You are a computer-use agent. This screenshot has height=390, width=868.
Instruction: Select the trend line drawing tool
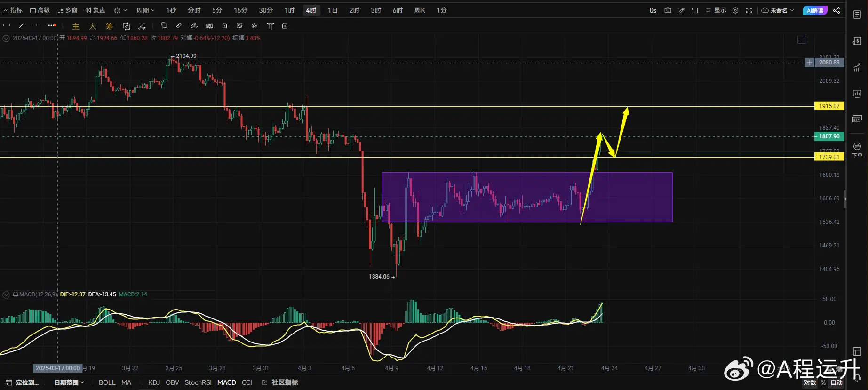[22, 25]
